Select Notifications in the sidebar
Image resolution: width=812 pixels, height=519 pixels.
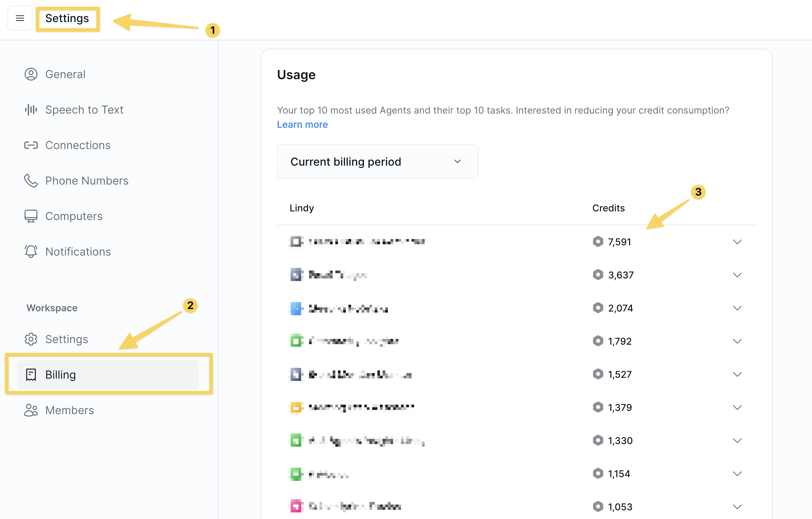pos(78,251)
